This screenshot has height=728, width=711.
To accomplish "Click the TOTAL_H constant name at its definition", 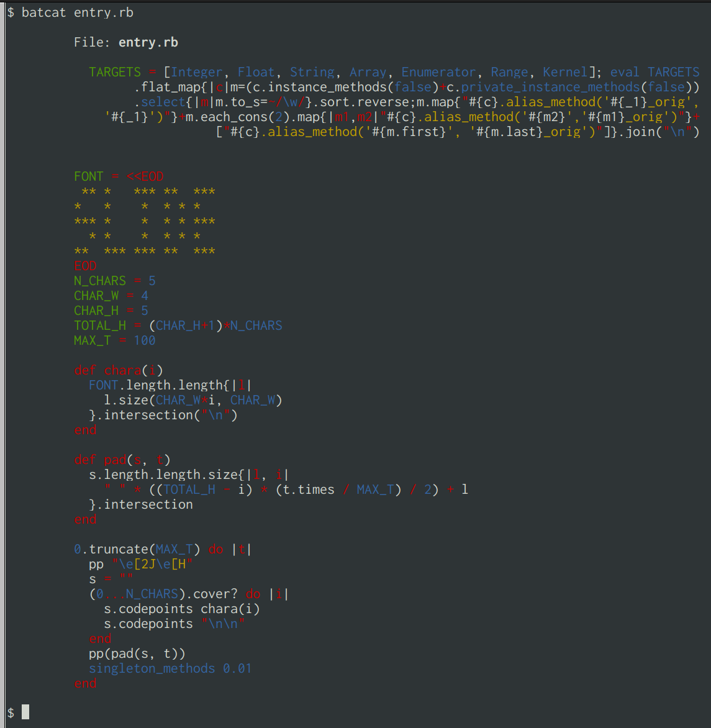I will coord(99,325).
